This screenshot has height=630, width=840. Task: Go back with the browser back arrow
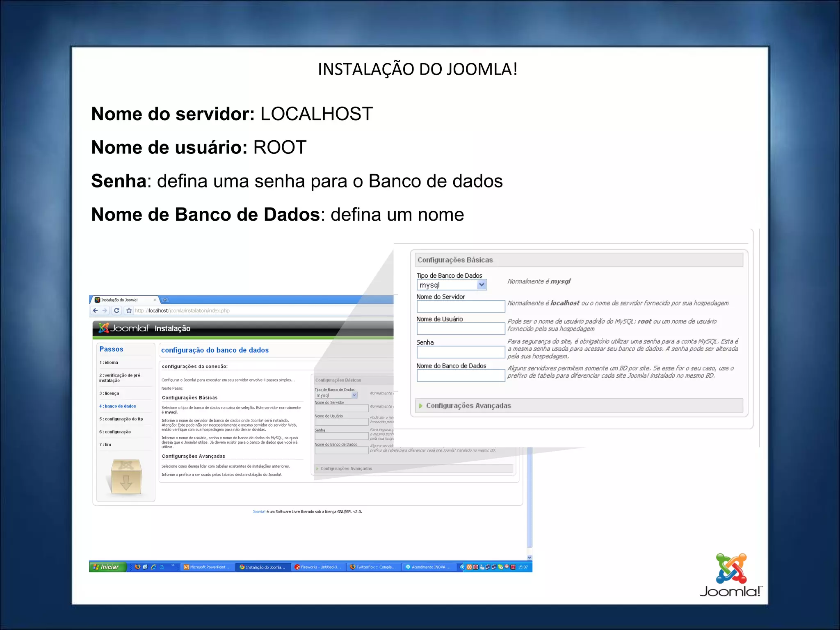point(96,310)
